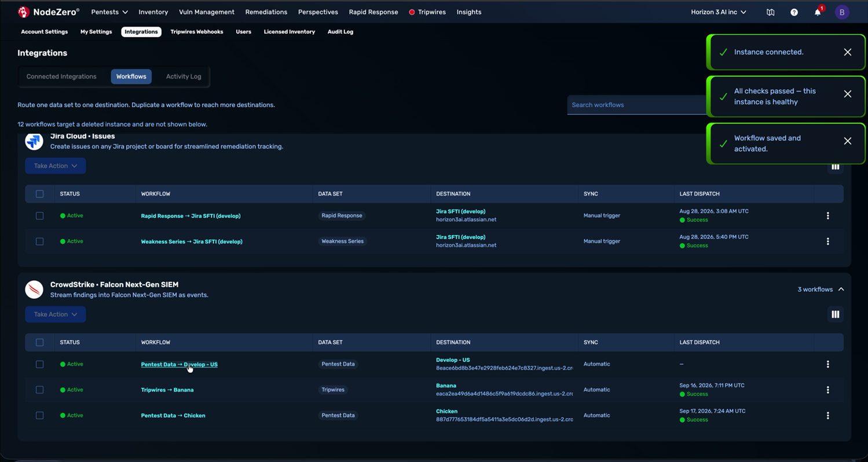Click Sep 16, 2026, 7:11 PM UTC dispatch time
This screenshot has width=868, height=462.
pyautogui.click(x=712, y=386)
